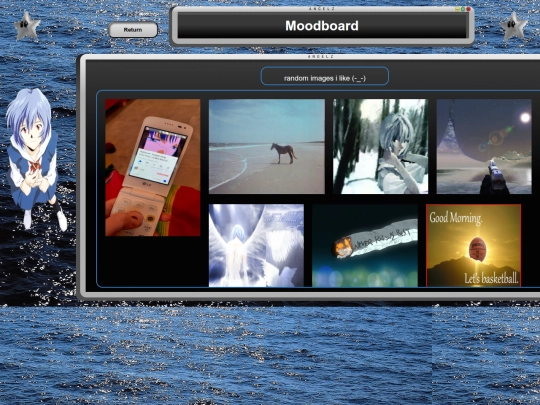This screenshot has width=540, height=405.
Task: Open the LG flip phone photo
Action: tap(153, 167)
